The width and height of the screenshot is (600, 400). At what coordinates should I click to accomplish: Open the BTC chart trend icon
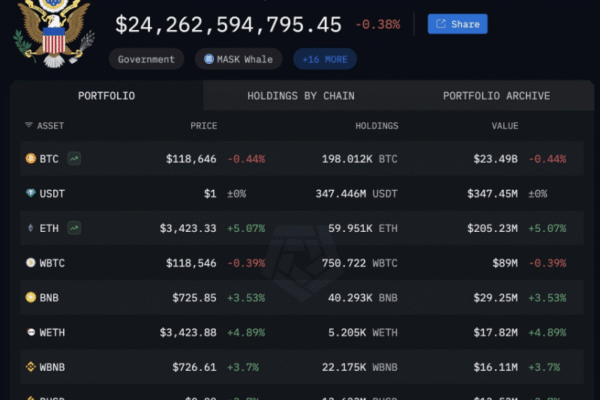click(x=74, y=158)
